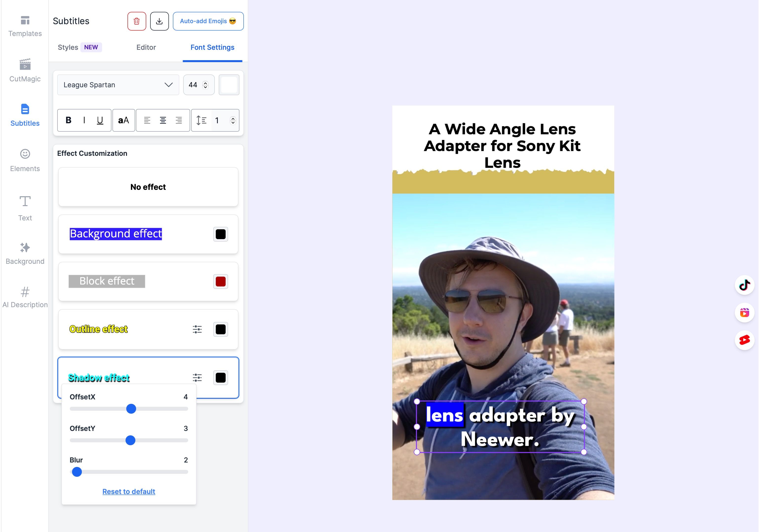Select the Background effect option

coord(148,234)
